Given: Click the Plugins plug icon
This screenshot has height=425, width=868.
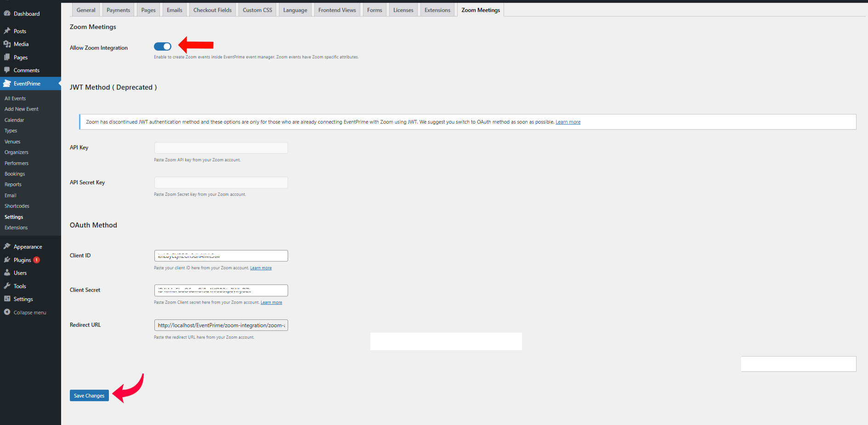Looking at the screenshot, I should [x=7, y=260].
